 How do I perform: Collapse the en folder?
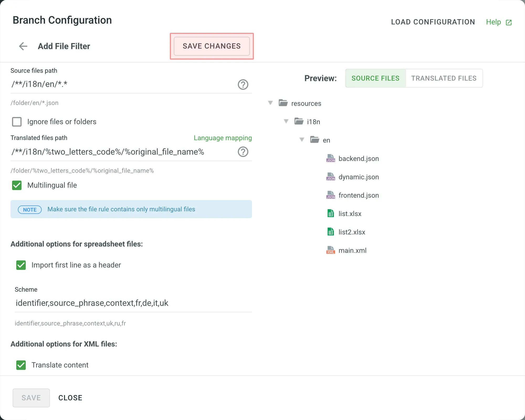[302, 140]
